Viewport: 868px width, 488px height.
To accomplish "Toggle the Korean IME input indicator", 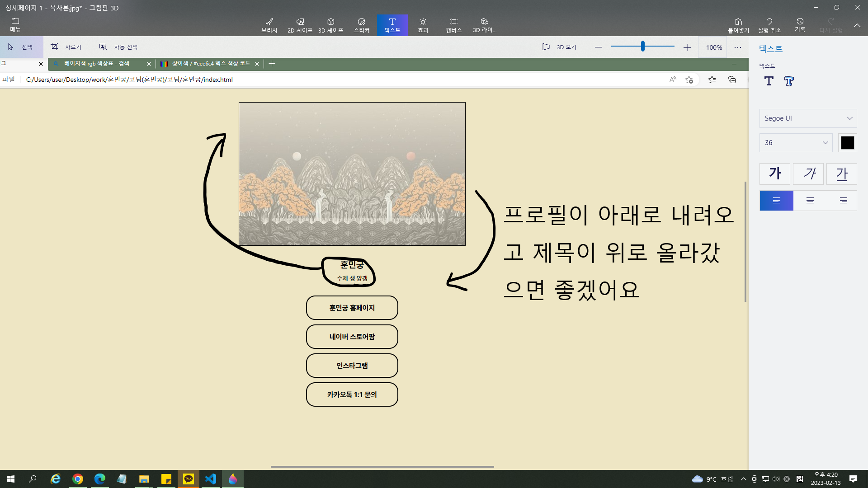I will (x=800, y=479).
